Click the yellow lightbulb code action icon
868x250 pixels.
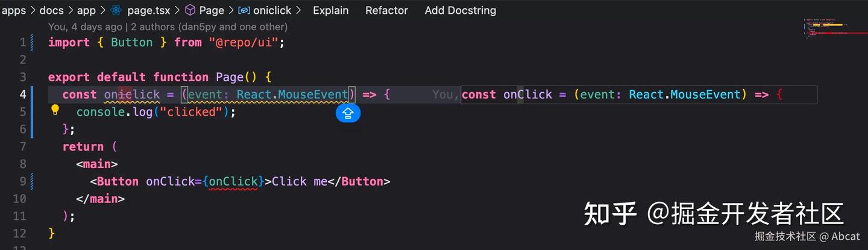(x=55, y=110)
